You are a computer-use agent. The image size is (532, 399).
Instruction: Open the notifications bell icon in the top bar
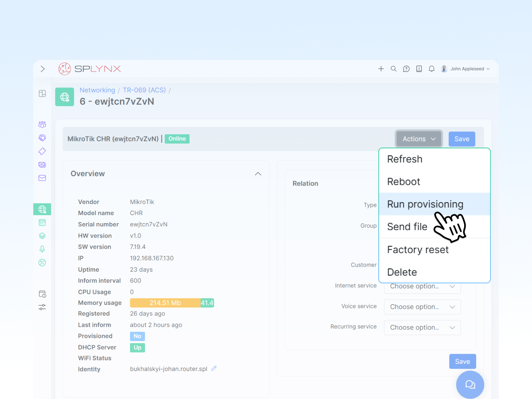point(432,69)
